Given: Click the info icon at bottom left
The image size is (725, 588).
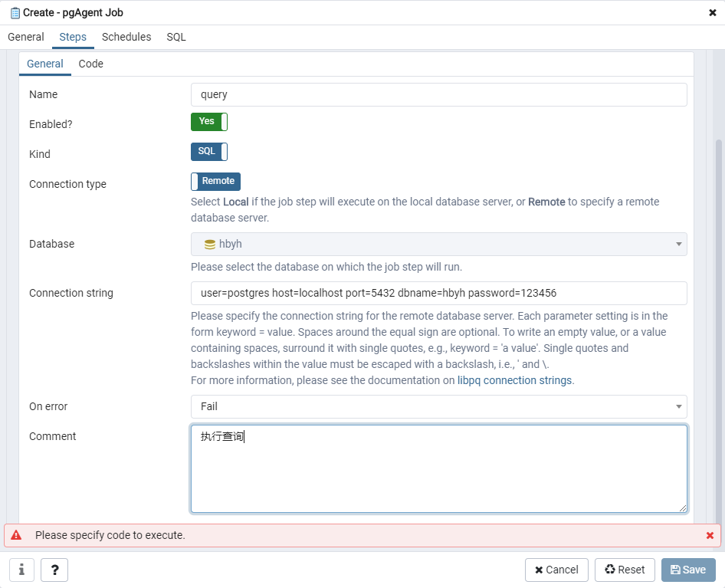Looking at the screenshot, I should coord(21,570).
